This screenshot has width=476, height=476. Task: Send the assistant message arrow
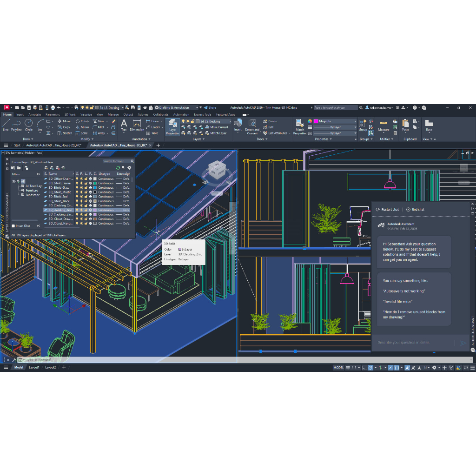463,343
